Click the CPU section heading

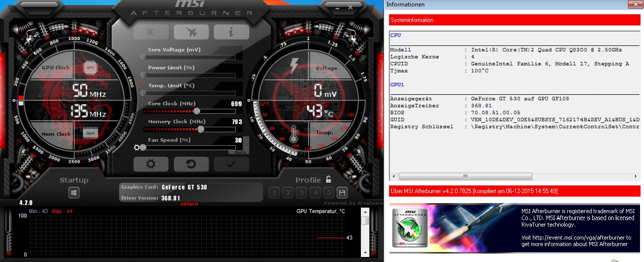tap(395, 35)
